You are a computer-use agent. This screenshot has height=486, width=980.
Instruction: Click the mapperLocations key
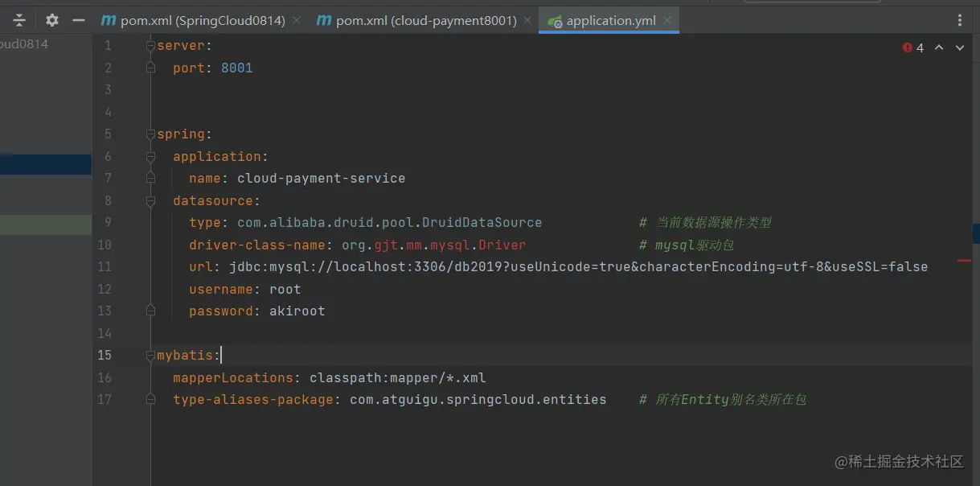[233, 377]
